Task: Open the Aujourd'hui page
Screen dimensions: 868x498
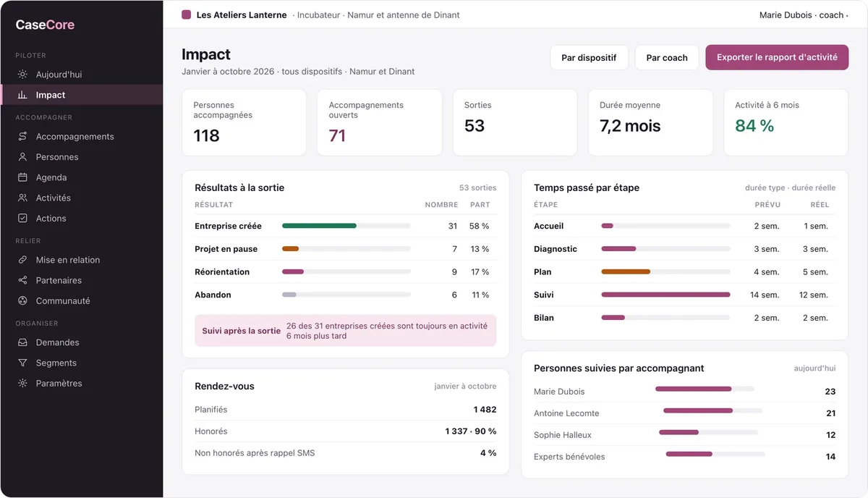Action: 82,75
